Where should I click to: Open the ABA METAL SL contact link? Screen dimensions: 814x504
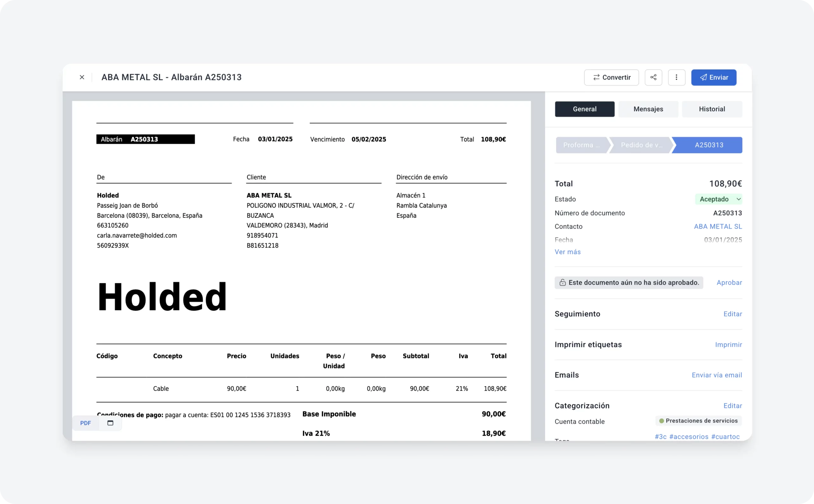pyautogui.click(x=718, y=227)
